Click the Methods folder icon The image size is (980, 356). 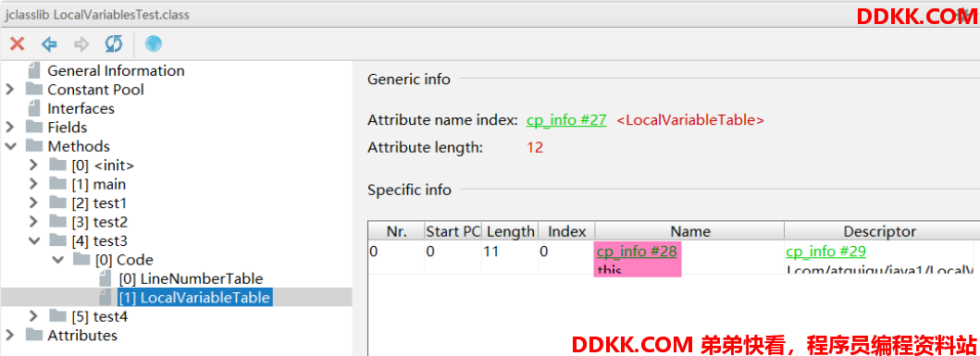34,146
